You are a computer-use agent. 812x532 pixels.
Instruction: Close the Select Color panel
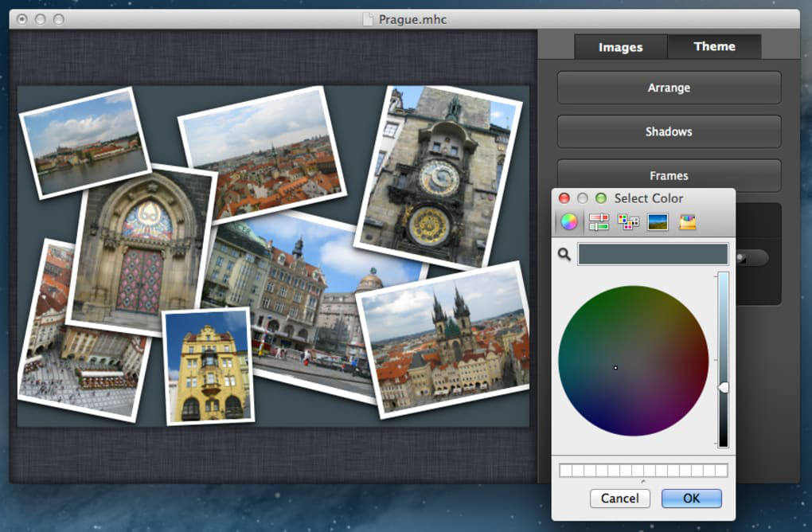pos(564,198)
